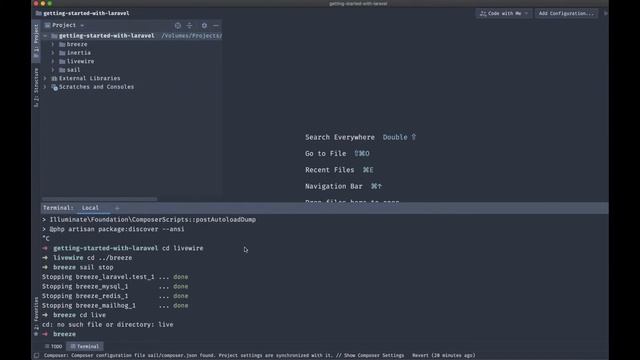Click terminal line '@php artisan package:discover --ansi'
Image resolution: width=640 pixels, height=360 pixels.
click(x=113, y=229)
